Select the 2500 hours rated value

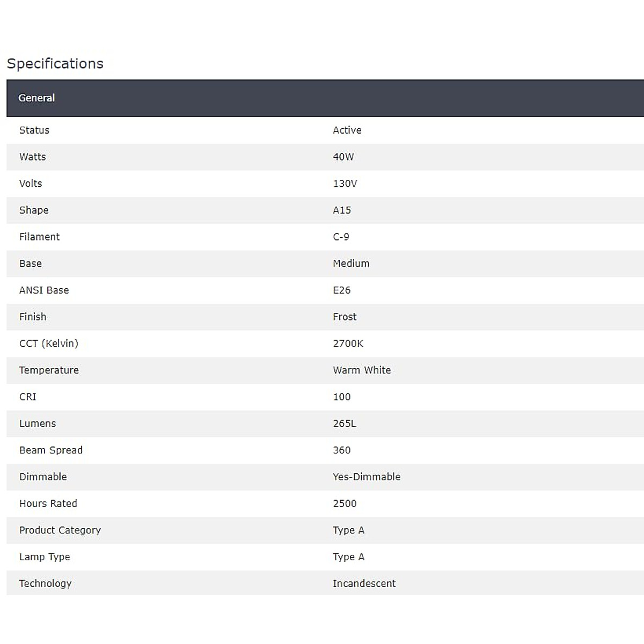(x=345, y=503)
